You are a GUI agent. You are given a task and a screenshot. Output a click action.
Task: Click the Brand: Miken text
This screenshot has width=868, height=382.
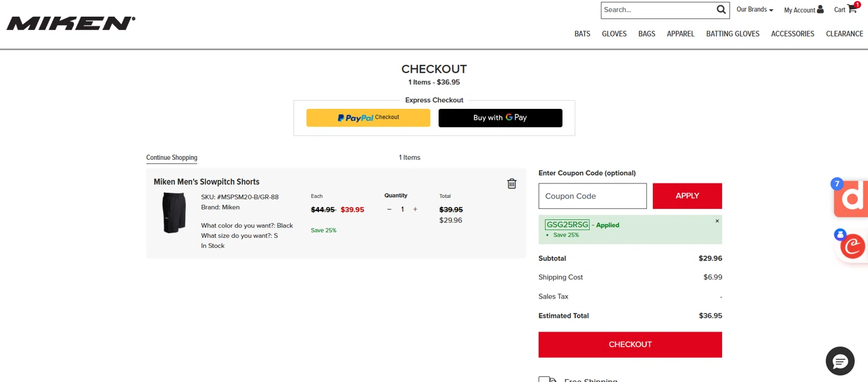220,207
